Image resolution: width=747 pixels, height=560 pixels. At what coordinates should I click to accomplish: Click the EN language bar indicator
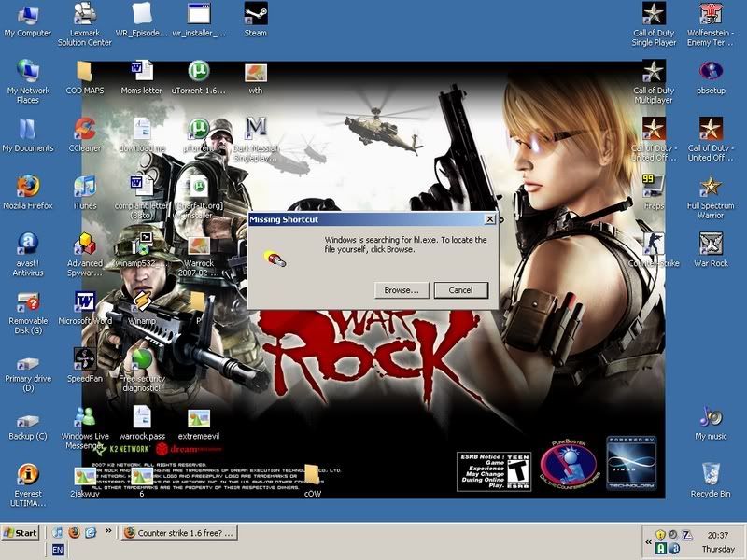coord(58,551)
